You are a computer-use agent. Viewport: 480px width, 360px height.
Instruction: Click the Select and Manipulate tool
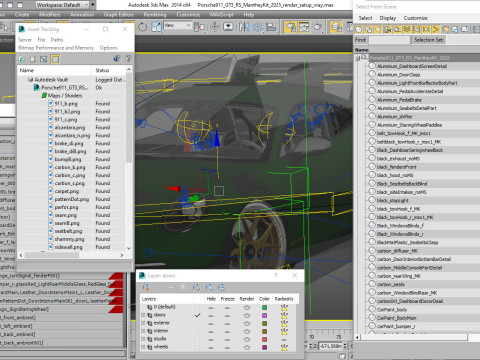click(215, 27)
